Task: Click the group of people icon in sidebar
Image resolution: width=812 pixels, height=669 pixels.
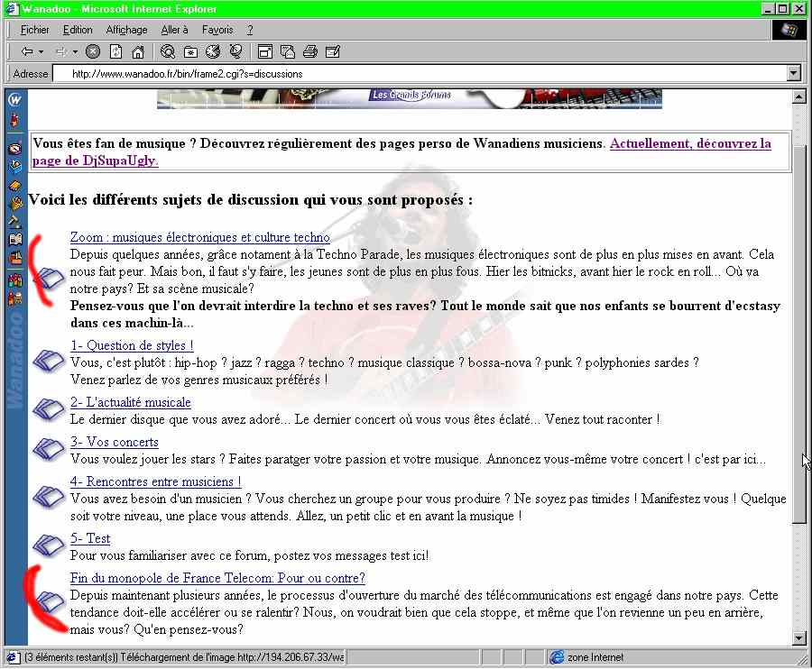Action: [x=15, y=280]
